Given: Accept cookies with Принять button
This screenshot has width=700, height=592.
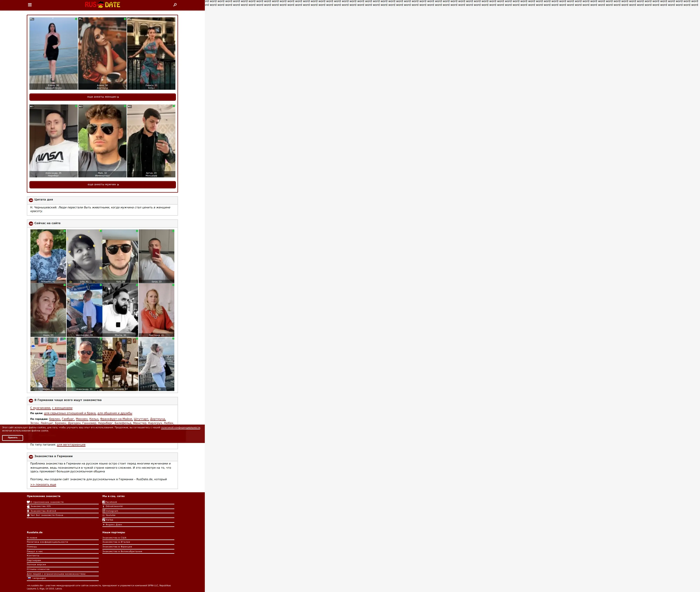Looking at the screenshot, I should [12, 438].
